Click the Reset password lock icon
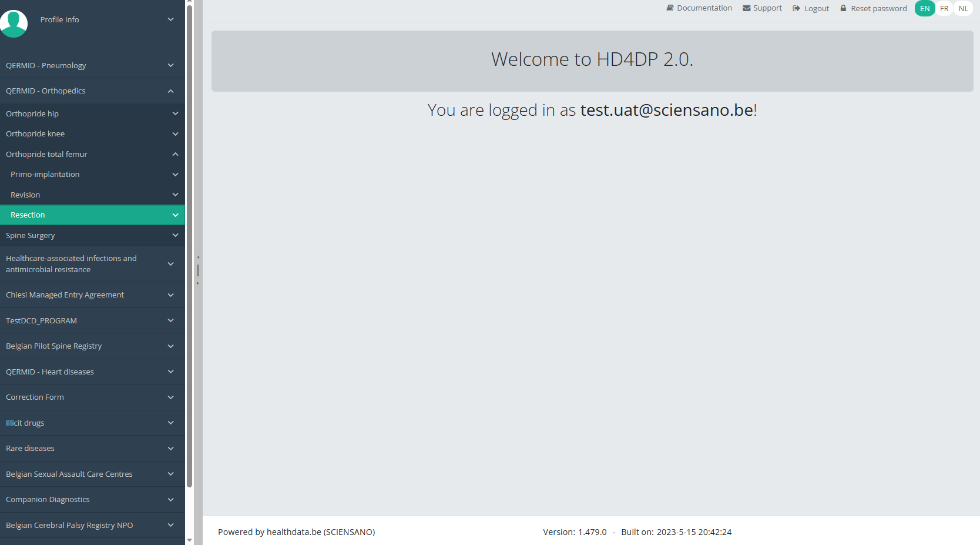The width and height of the screenshot is (980, 545). point(843,8)
